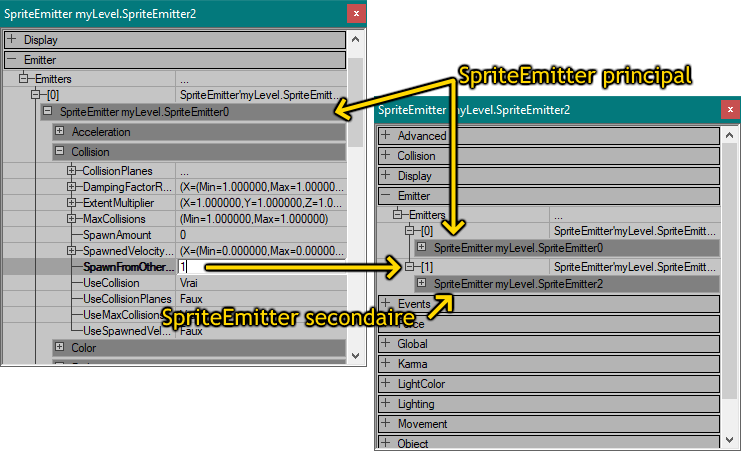741x451 pixels.
Task: Expand the Acceleration section
Action: tap(60, 131)
